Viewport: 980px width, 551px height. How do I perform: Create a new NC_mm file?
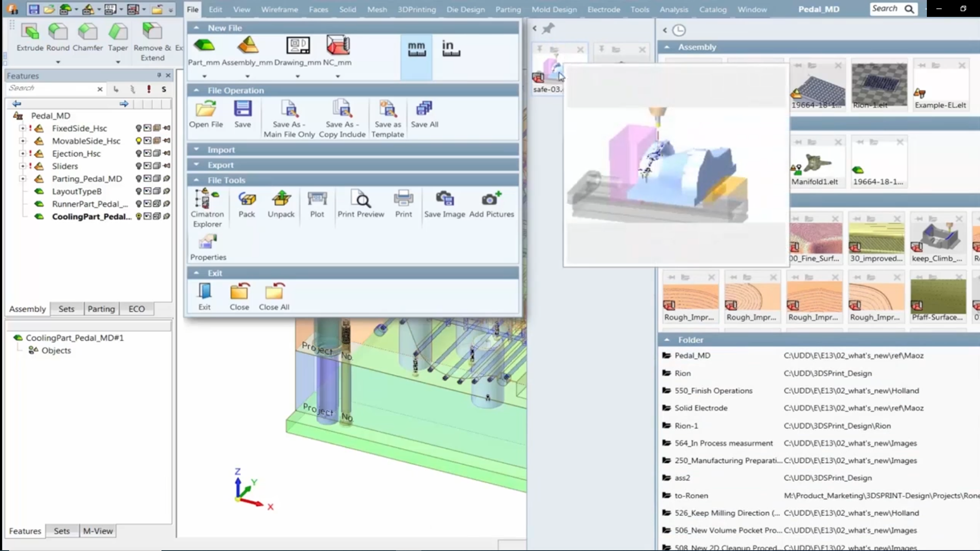coord(337,51)
